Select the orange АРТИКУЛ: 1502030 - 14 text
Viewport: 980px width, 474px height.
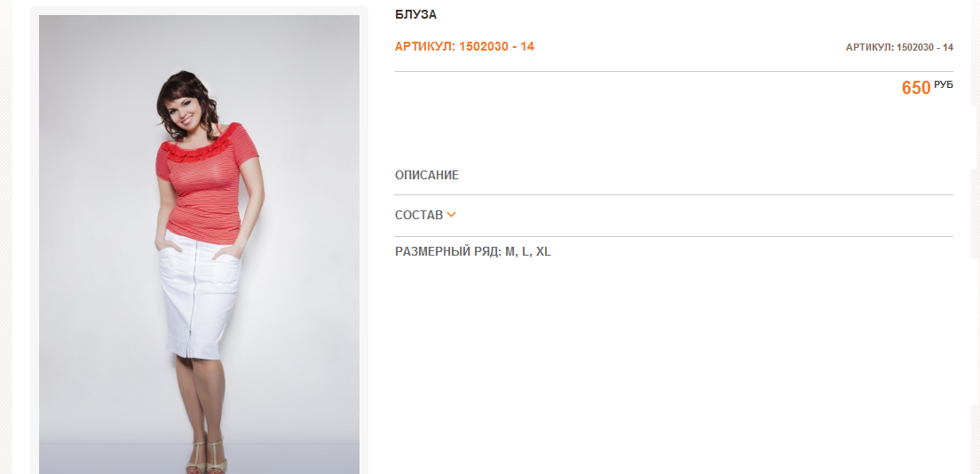464,46
